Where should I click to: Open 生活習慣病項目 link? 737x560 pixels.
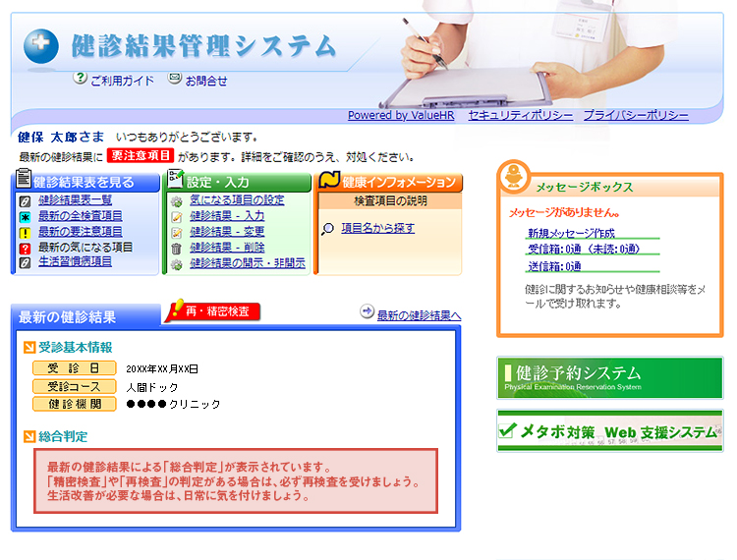click(x=76, y=261)
